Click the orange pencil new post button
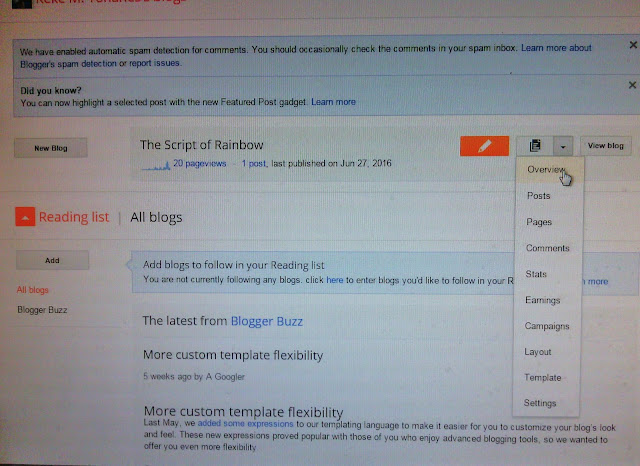640x466 pixels. 484,146
